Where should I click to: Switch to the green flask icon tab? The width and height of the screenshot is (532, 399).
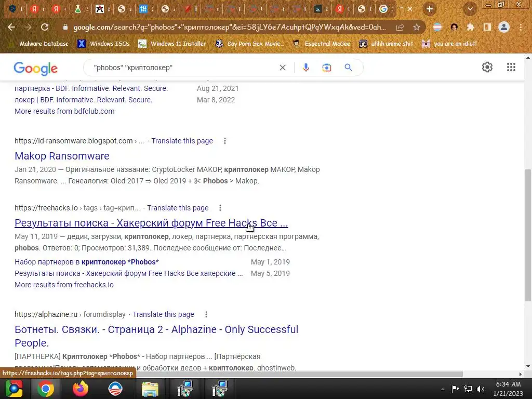coord(78,9)
